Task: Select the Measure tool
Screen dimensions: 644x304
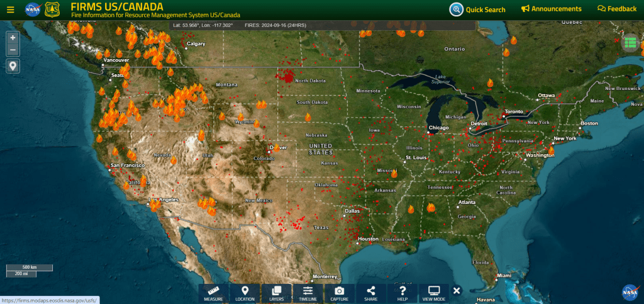Action: click(x=213, y=293)
